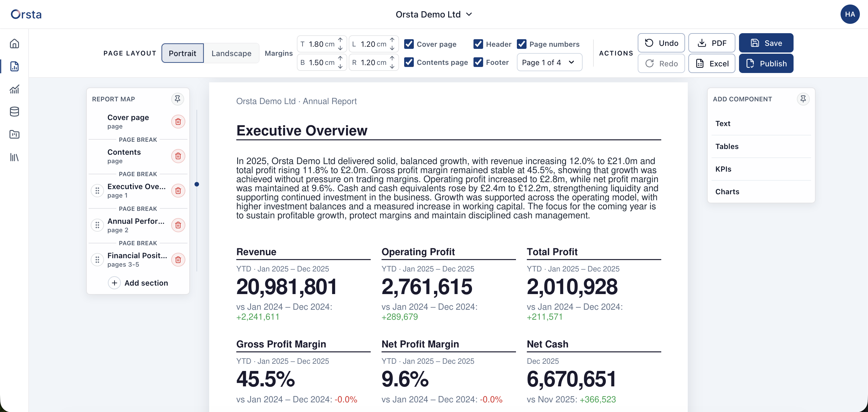The width and height of the screenshot is (868, 412).
Task: Click the Orsta logo
Action: pos(26,14)
